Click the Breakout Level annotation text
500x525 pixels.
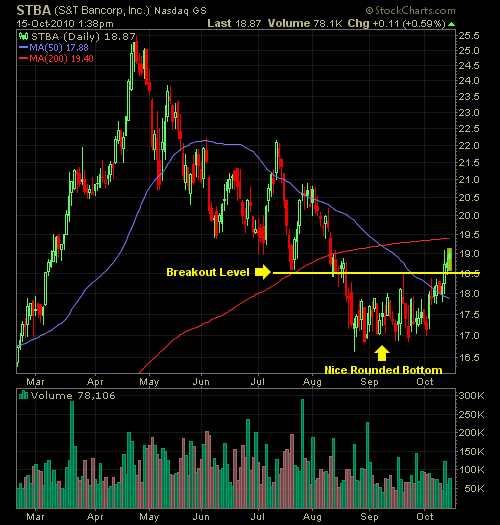[x=208, y=272]
